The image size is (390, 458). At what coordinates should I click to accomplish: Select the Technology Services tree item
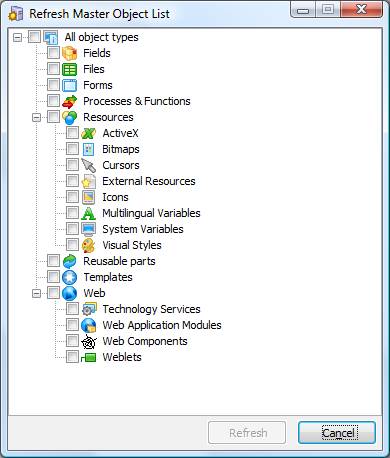click(x=151, y=309)
